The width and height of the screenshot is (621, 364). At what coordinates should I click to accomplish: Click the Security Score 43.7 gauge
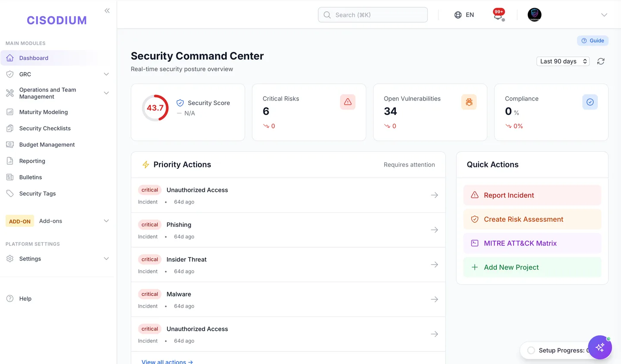(155, 108)
